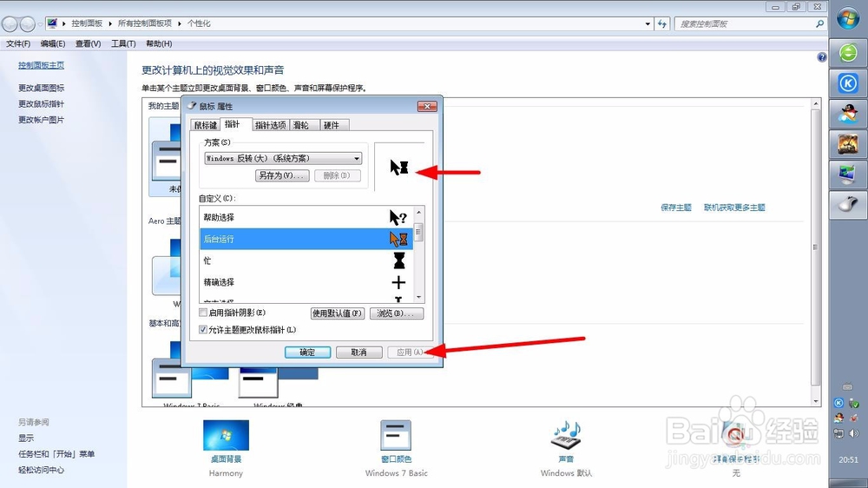The image size is (868, 488).
Task: Select 精确选择 pointer row
Action: (x=306, y=282)
